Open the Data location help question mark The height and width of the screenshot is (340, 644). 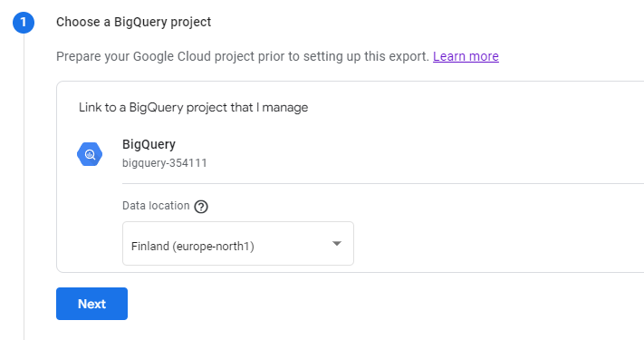tap(201, 207)
